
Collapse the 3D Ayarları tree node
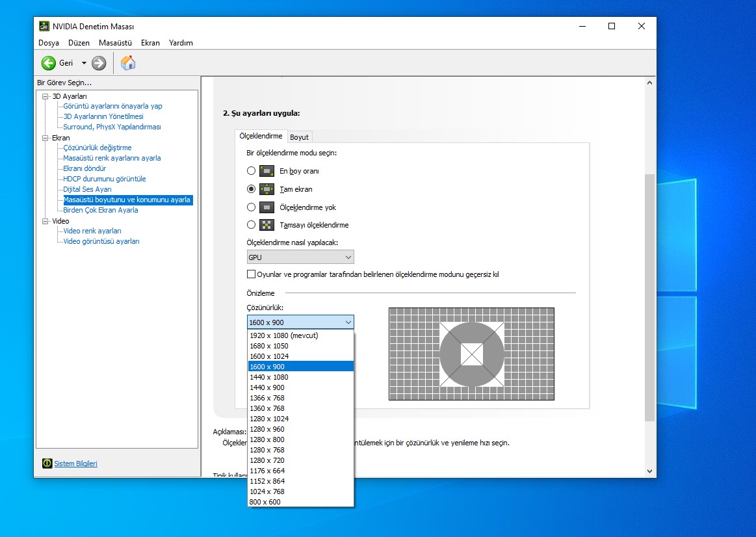(x=46, y=96)
